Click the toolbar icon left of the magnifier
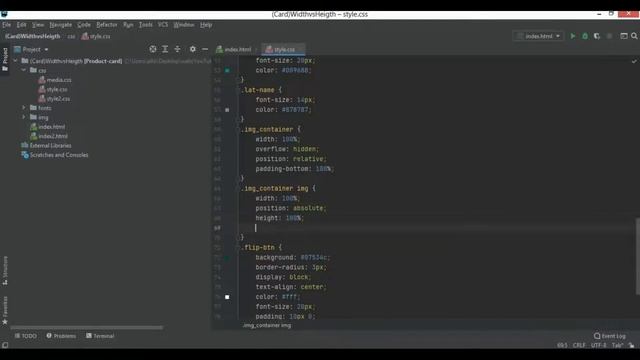This screenshot has width=640, height=360. pyautogui.click(x=624, y=36)
